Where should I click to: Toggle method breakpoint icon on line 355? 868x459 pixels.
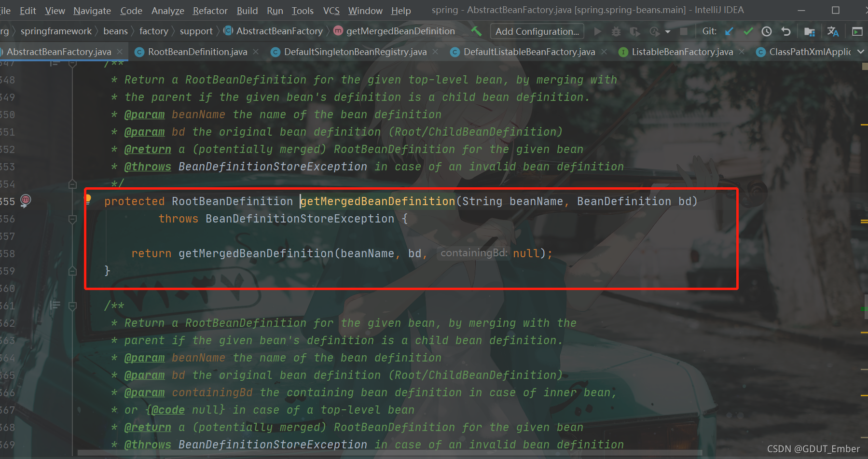pyautogui.click(x=26, y=200)
